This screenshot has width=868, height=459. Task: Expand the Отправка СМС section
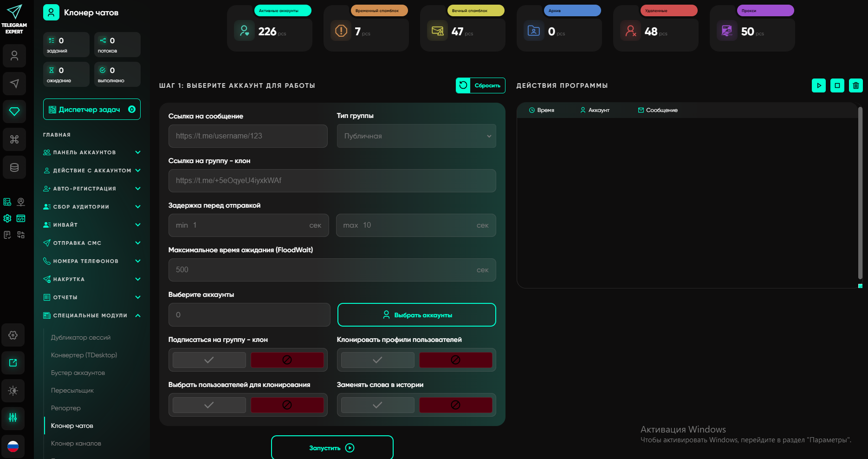92,243
